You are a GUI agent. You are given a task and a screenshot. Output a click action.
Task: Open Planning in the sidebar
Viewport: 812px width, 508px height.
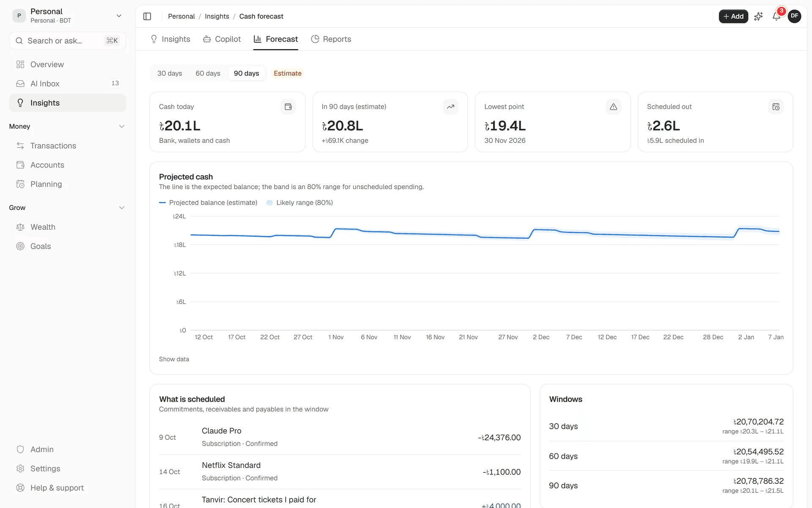[x=68, y=184]
